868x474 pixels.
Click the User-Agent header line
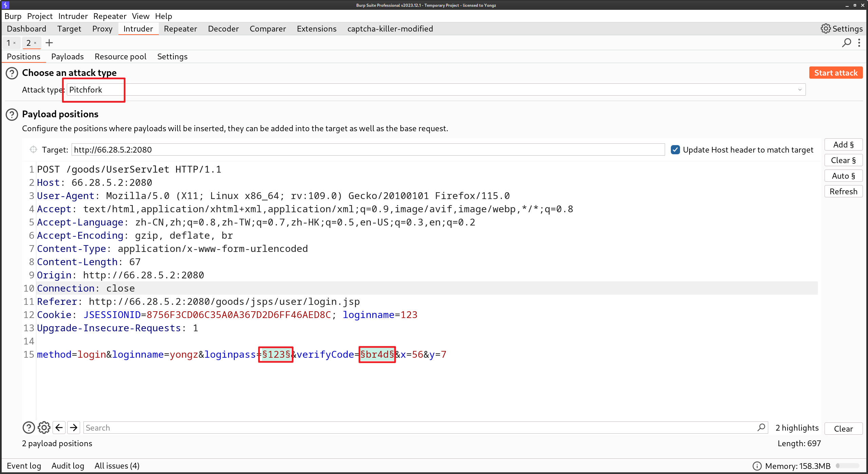[x=273, y=196]
